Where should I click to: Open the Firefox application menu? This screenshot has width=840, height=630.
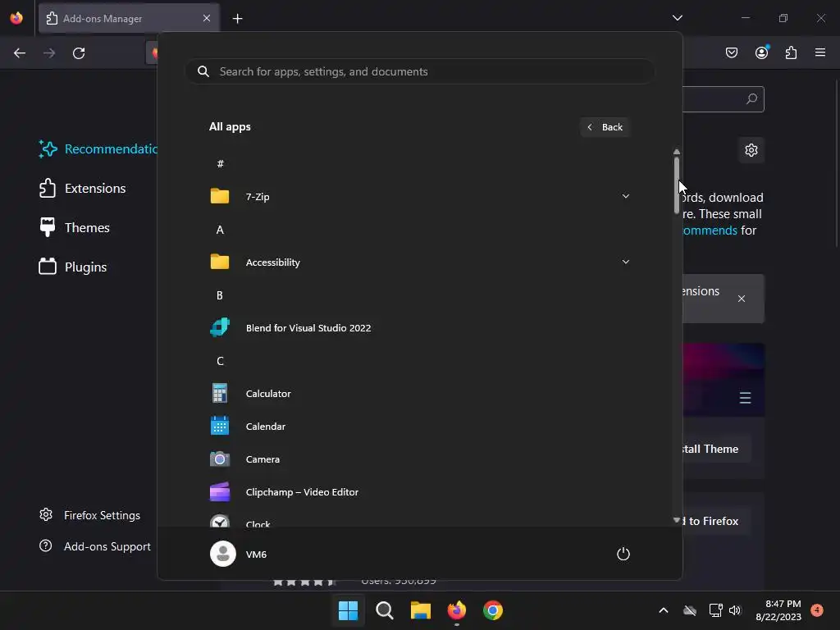[x=820, y=52]
